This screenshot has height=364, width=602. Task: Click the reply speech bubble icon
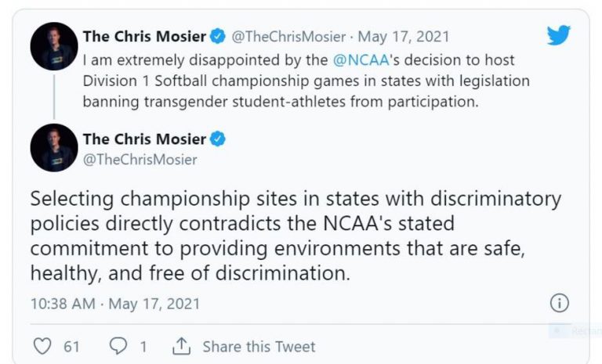click(x=118, y=345)
